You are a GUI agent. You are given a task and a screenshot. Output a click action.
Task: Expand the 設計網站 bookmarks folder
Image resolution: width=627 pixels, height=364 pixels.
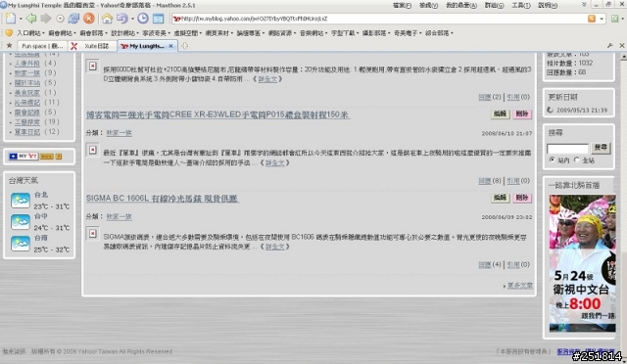(124, 33)
